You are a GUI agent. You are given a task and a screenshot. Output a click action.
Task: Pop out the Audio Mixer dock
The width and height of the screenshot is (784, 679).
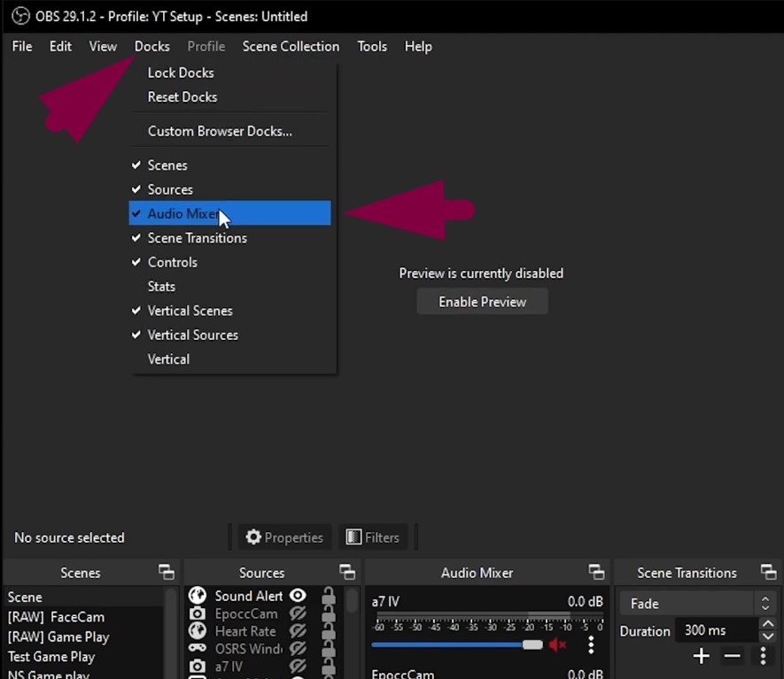[x=596, y=572]
